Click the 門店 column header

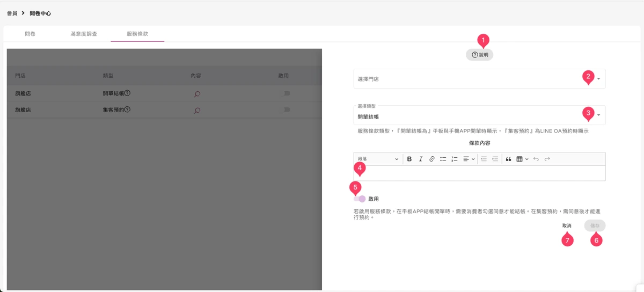[20, 76]
